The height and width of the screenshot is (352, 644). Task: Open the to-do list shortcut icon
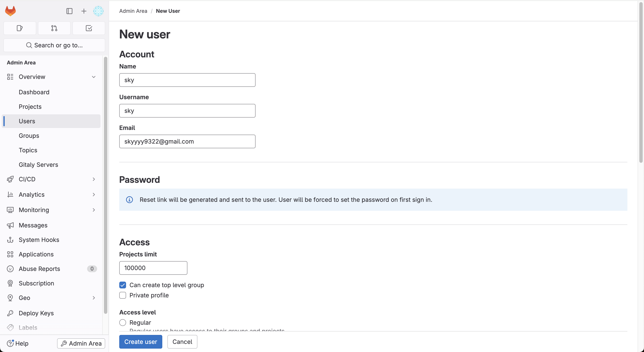(89, 28)
